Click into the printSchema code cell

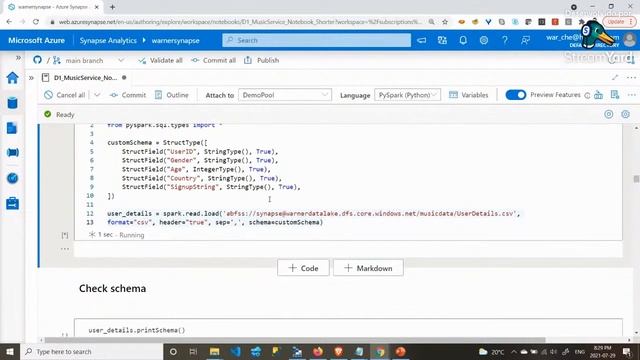[x=348, y=330]
